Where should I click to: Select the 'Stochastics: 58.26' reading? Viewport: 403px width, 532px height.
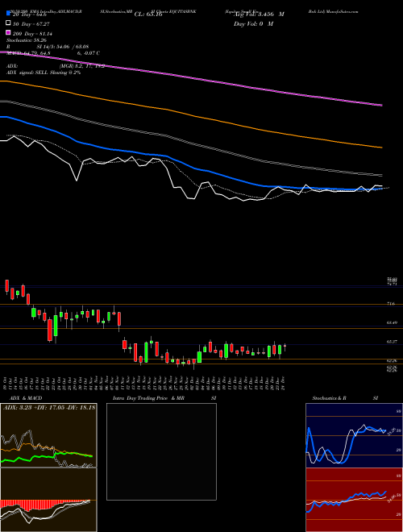tap(26, 40)
